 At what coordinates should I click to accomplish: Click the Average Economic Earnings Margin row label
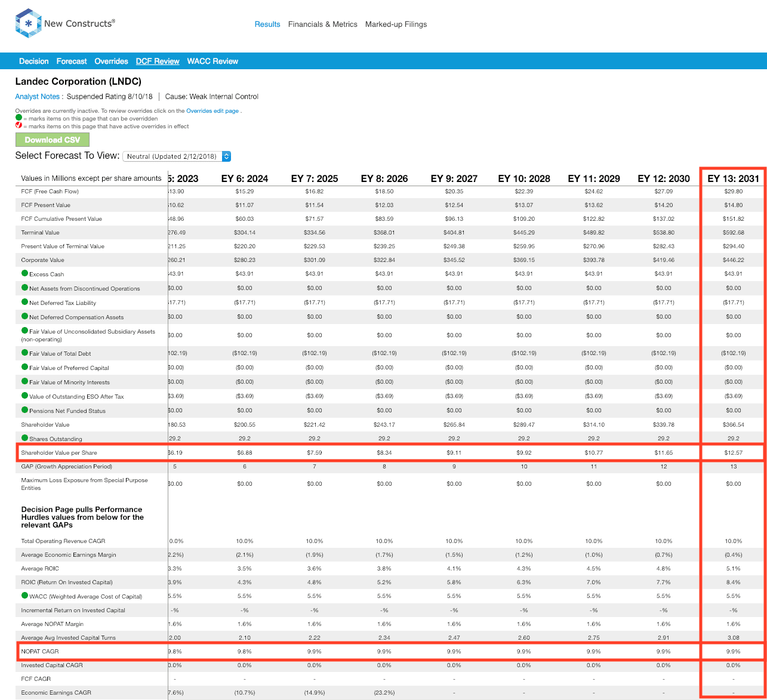pyautogui.click(x=69, y=555)
